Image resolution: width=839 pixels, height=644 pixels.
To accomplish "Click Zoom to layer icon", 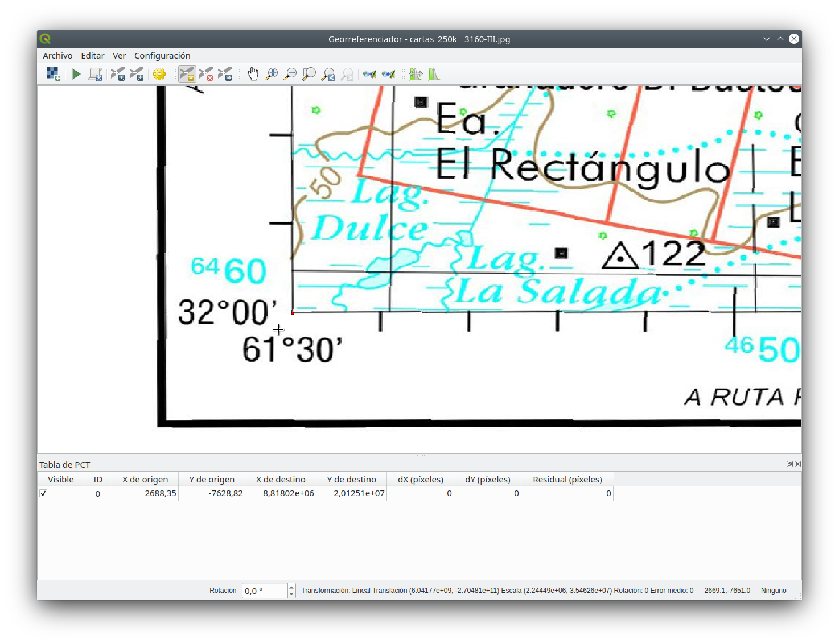I will (x=309, y=74).
